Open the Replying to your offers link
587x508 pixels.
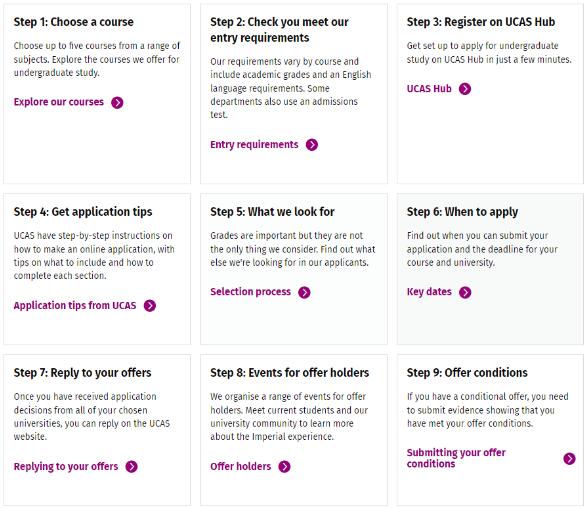coord(66,467)
